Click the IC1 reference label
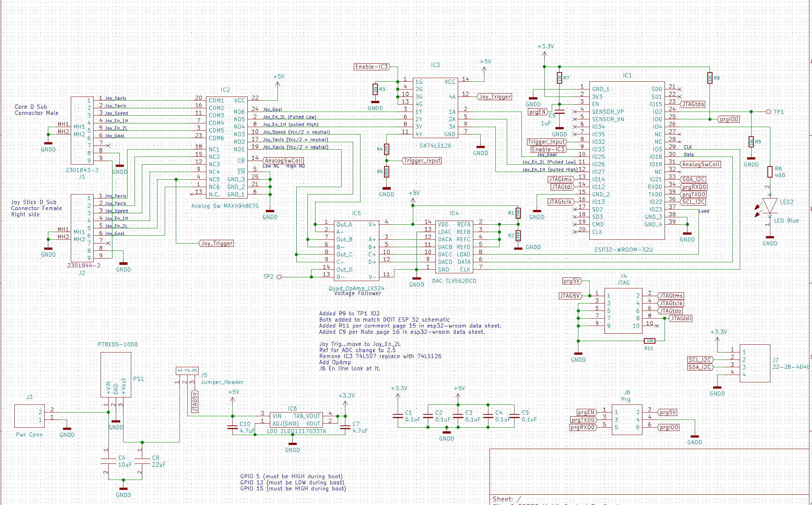The height and width of the screenshot is (505, 812). tap(627, 76)
